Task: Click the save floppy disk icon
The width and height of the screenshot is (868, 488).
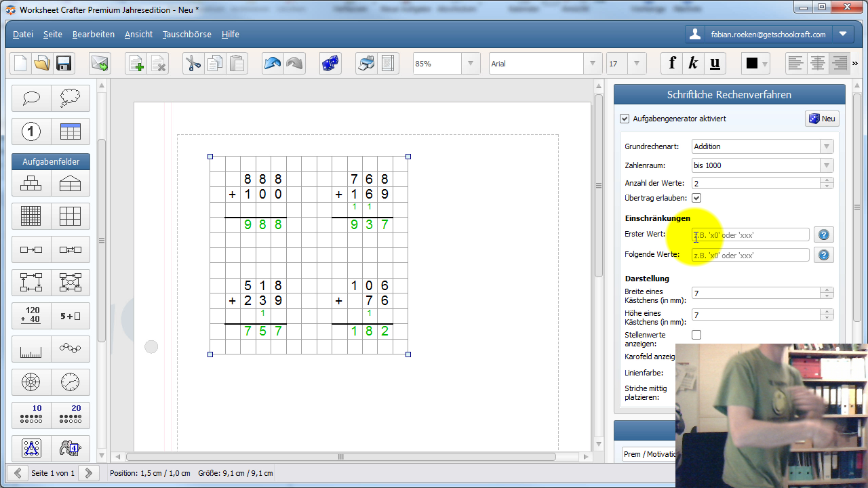Action: (x=64, y=64)
